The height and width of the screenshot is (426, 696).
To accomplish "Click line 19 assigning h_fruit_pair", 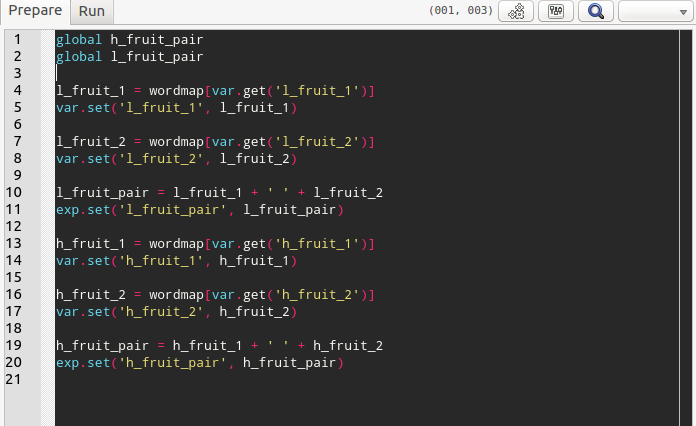I will tap(219, 346).
